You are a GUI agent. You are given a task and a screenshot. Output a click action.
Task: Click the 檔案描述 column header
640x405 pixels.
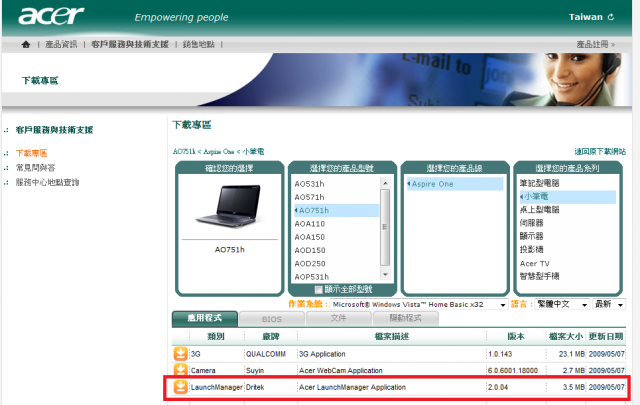[391, 336]
